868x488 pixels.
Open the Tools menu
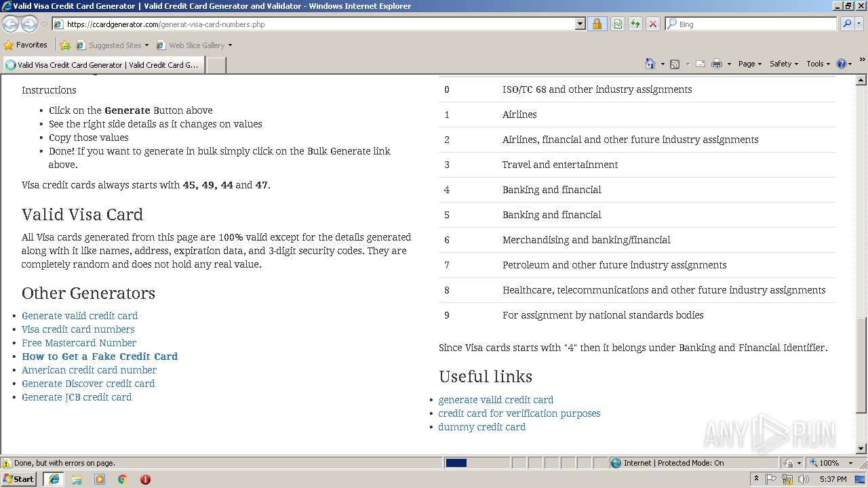(x=818, y=64)
